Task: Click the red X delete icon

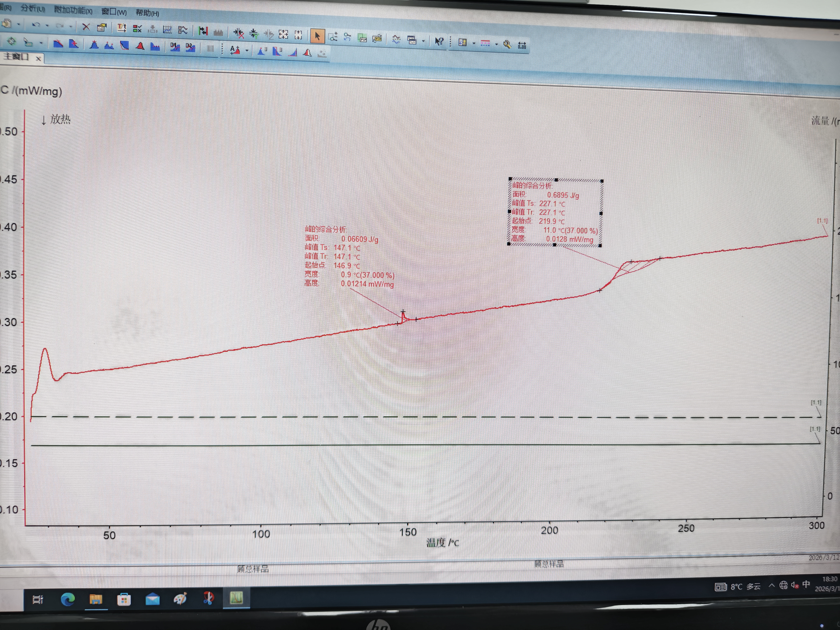Action: (86, 27)
